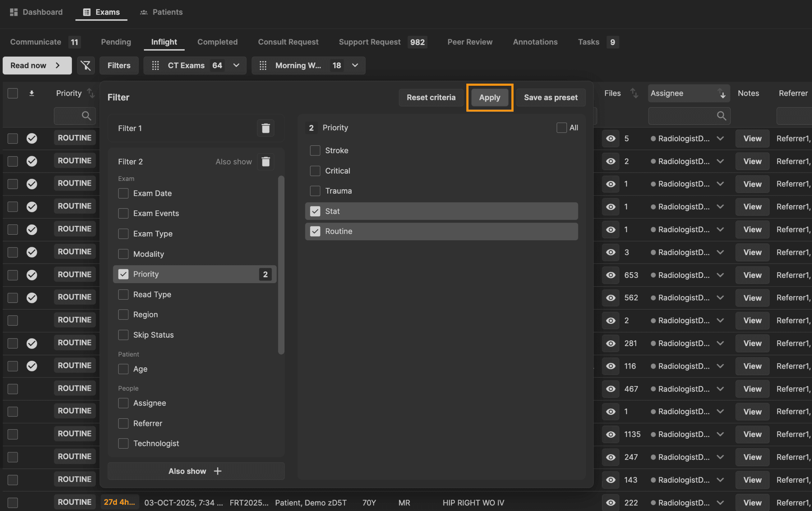Screen dimensions: 812x511
Task: Check the All priorities checkbox
Action: click(561, 128)
